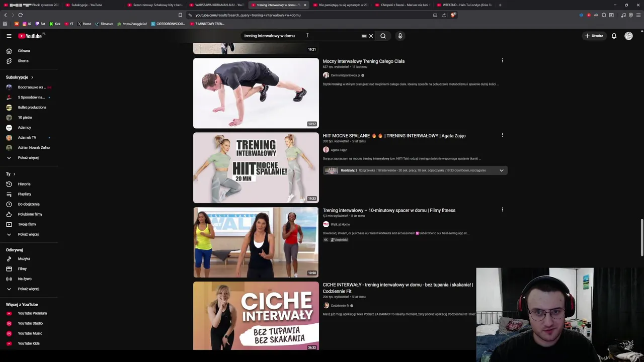Open the Ty header chevron
Screen dimensions: 644x362
(x=14, y=174)
